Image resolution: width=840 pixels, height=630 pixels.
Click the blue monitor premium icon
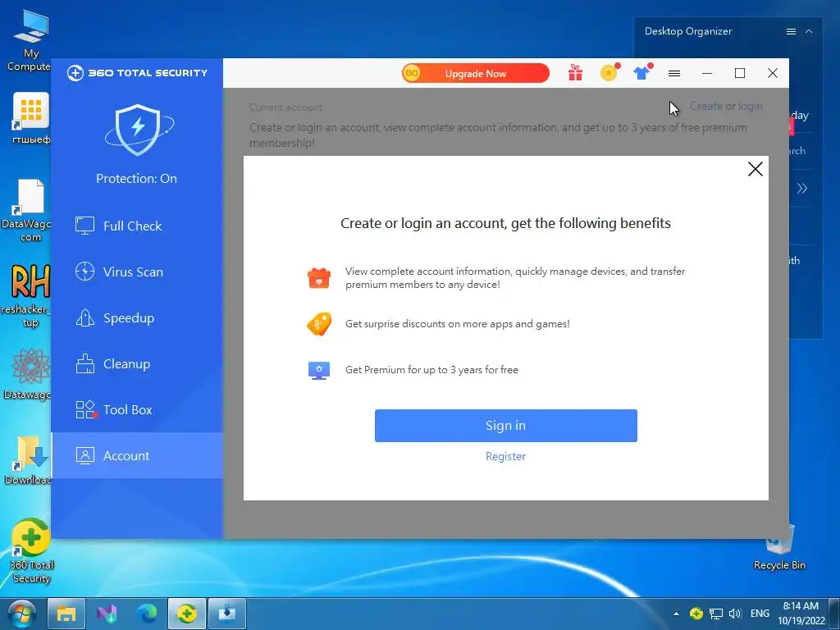point(319,370)
